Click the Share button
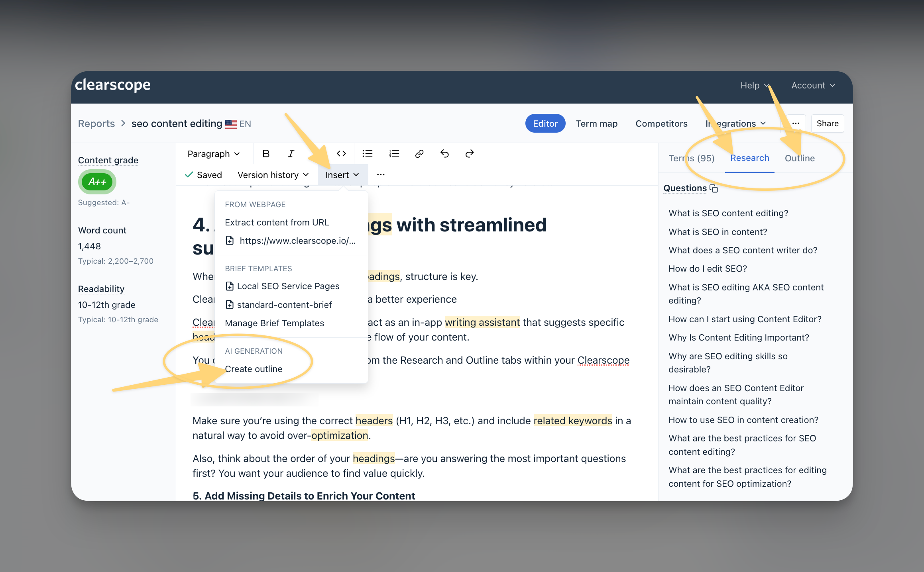This screenshot has height=572, width=924. (827, 123)
